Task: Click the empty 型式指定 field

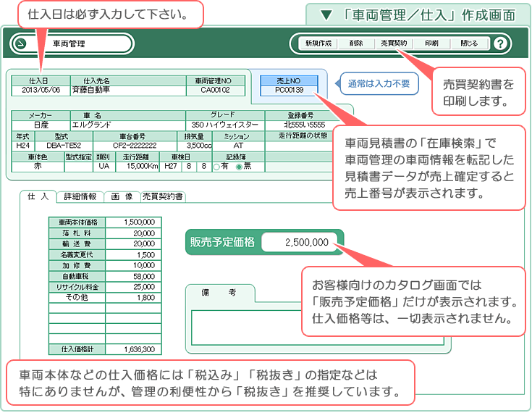Action: point(79,167)
